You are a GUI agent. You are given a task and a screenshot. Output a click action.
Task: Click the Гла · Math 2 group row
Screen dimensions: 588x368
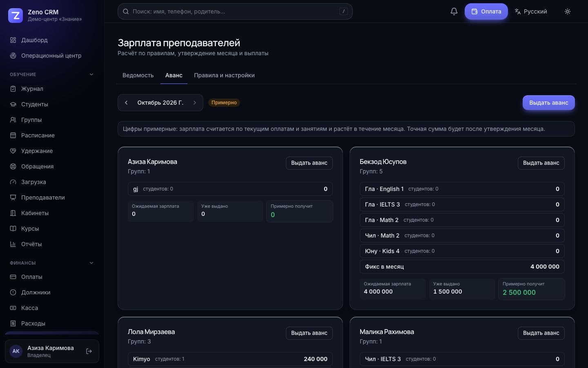[462, 220]
